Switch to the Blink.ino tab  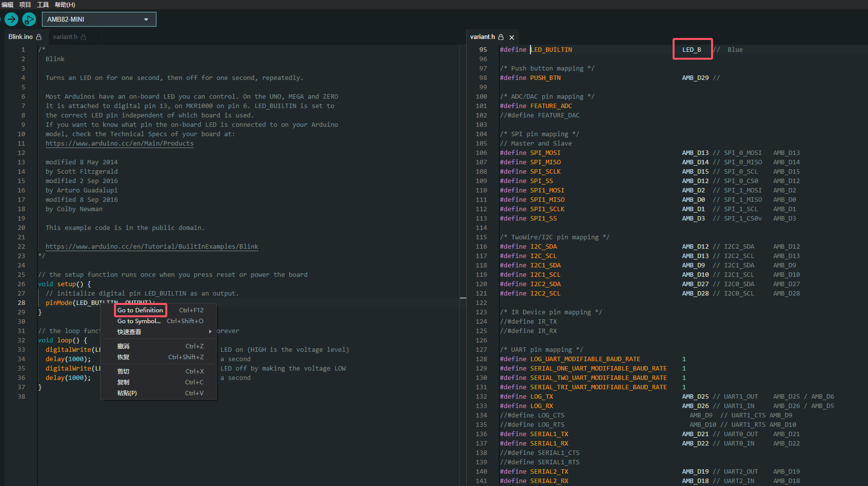coord(21,37)
